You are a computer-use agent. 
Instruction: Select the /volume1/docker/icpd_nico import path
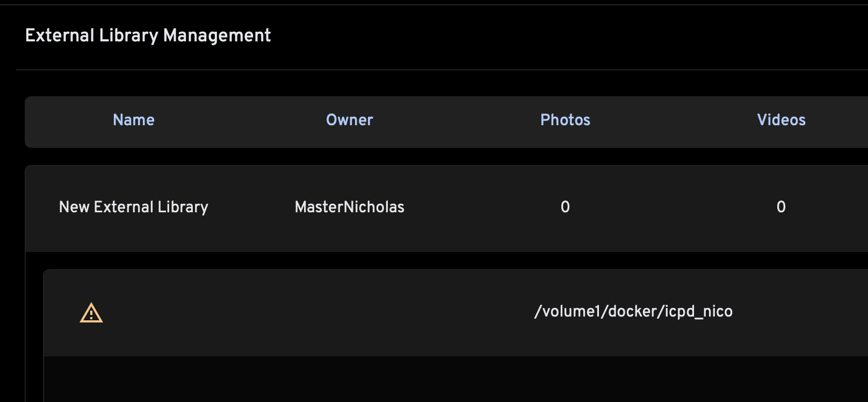[x=633, y=312]
